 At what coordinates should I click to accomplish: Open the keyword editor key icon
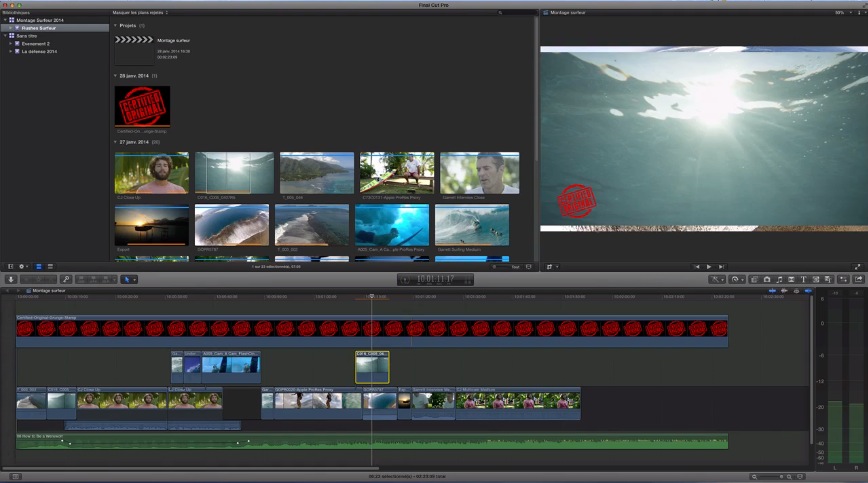point(66,279)
